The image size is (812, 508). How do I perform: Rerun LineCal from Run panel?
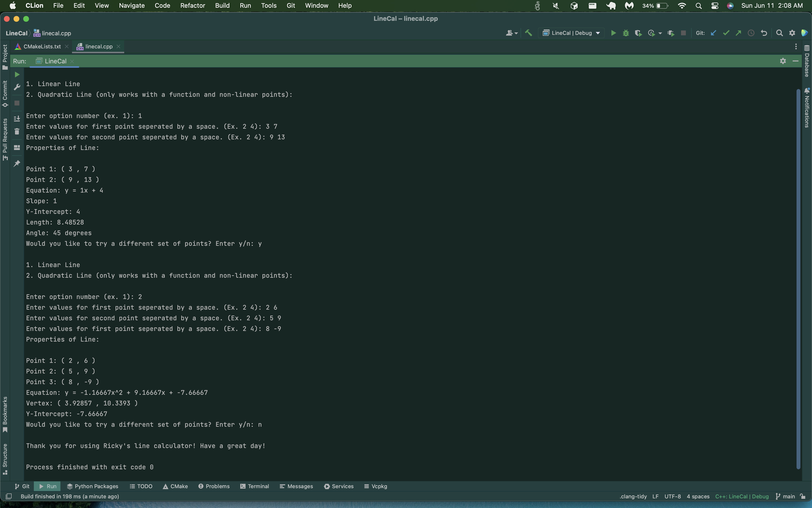pos(17,75)
